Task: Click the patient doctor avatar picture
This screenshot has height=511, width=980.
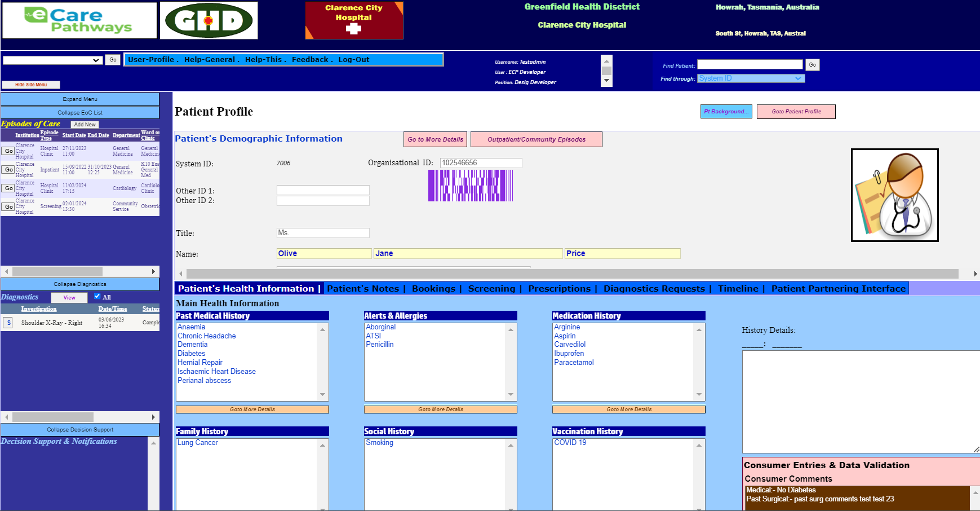Action: [894, 195]
